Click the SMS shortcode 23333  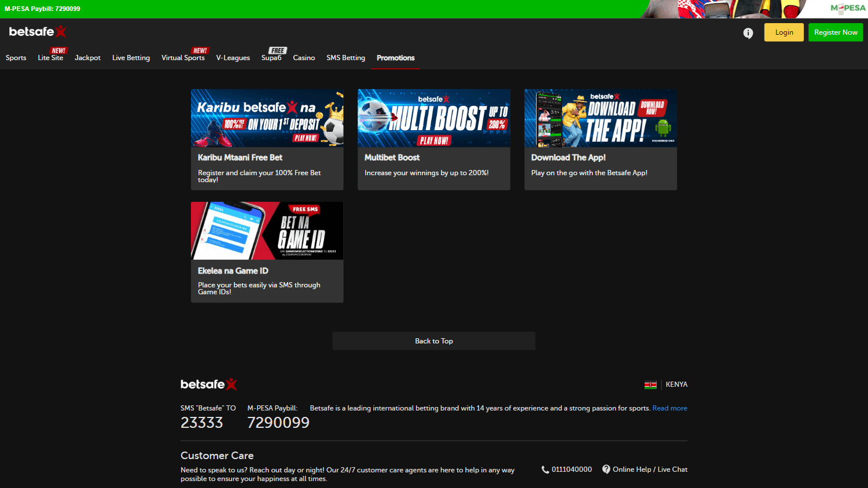[201, 423]
